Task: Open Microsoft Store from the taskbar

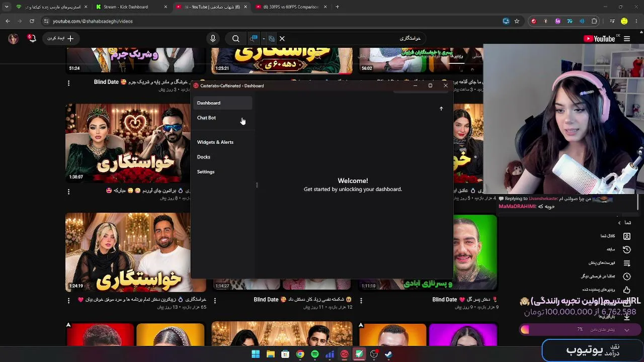Action: pos(285,354)
